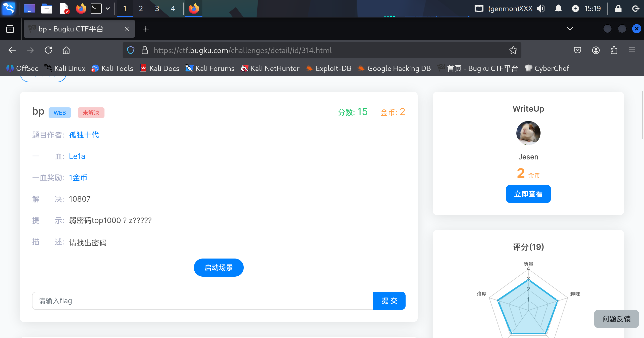The width and height of the screenshot is (644, 338).
Task: Click the Firefox home icon
Action: click(x=66, y=50)
